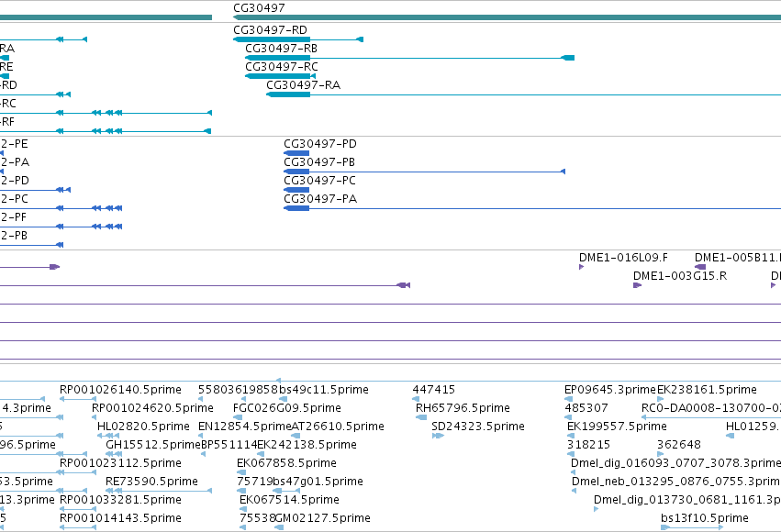
Task: Click the DME1-003G15.R arrow glyph
Action: [637, 285]
